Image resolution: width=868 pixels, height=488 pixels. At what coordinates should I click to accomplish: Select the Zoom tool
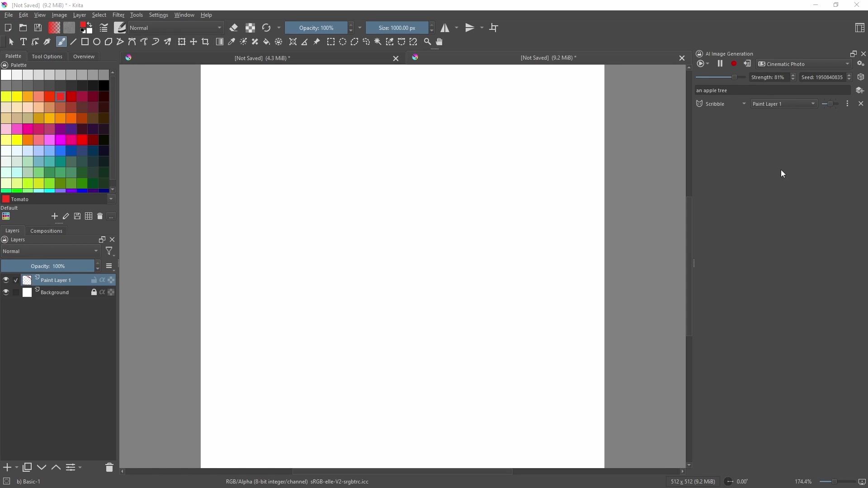tap(427, 42)
